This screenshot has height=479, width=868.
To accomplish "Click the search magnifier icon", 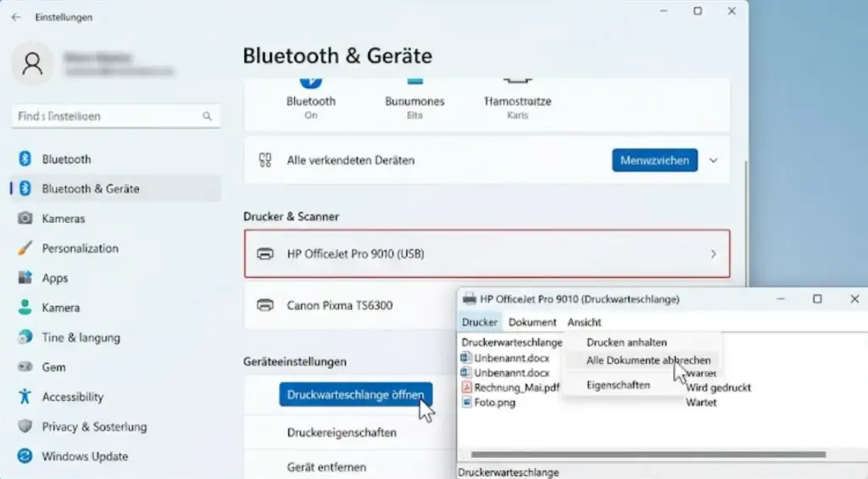I will pos(207,116).
